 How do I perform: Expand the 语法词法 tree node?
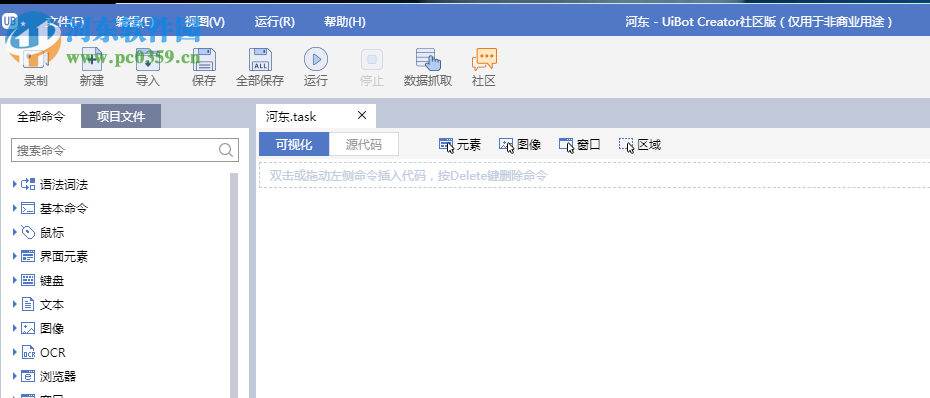click(15, 184)
